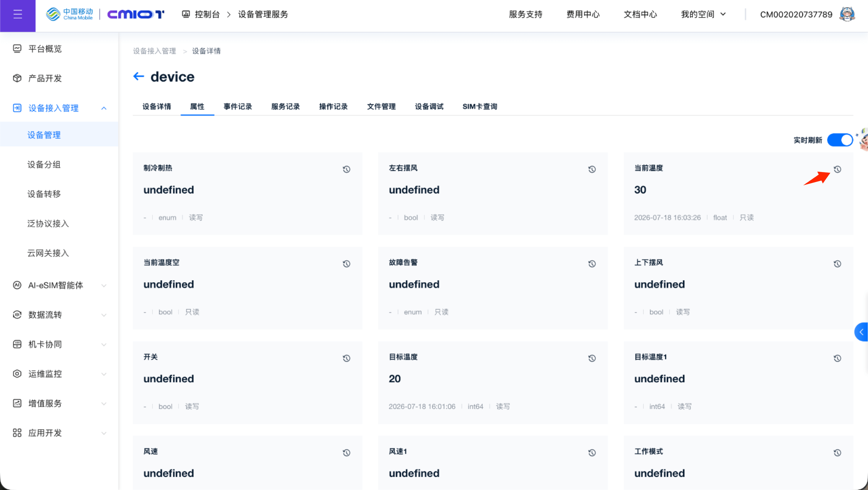
Task: Open history for 制冷制热 property
Action: tap(346, 169)
